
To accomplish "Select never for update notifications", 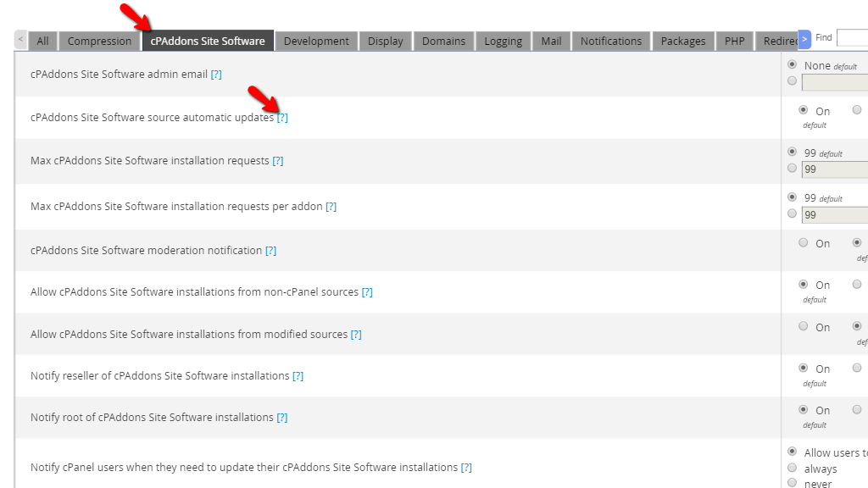I will (x=793, y=482).
